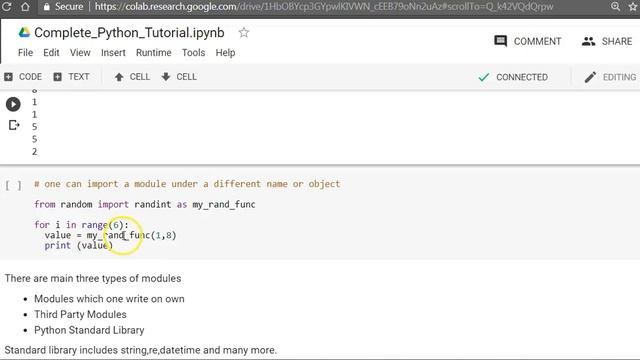Open the Runtime menu
Screen dimensions: 640x360
pos(153,53)
